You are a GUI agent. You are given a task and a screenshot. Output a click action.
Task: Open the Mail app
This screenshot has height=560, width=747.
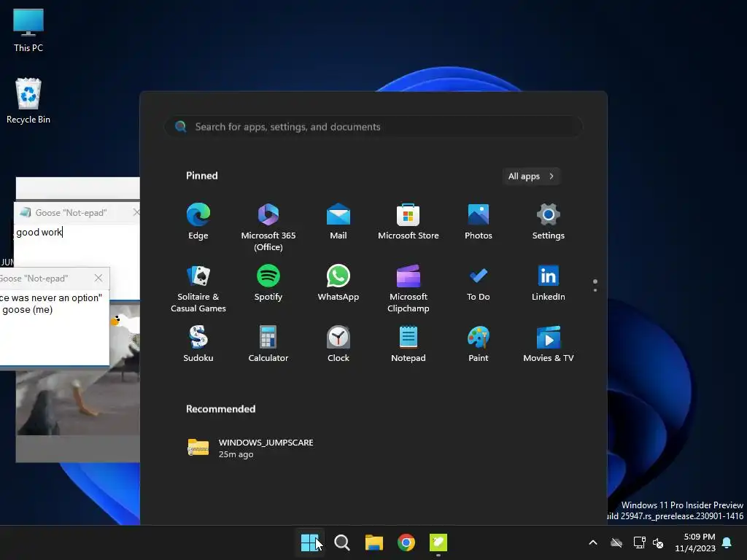tap(338, 222)
